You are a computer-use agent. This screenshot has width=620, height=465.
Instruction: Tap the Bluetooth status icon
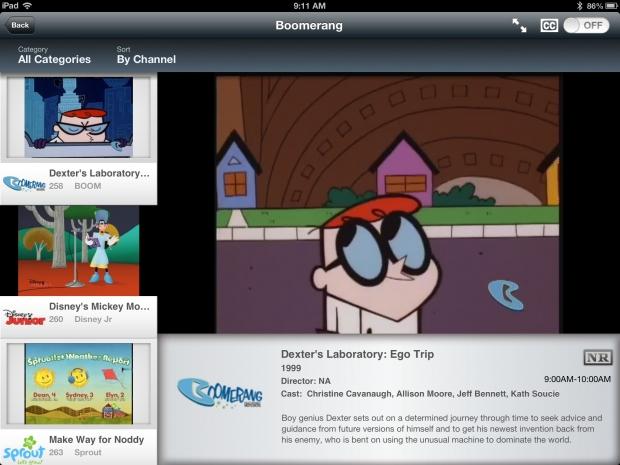(x=579, y=6)
